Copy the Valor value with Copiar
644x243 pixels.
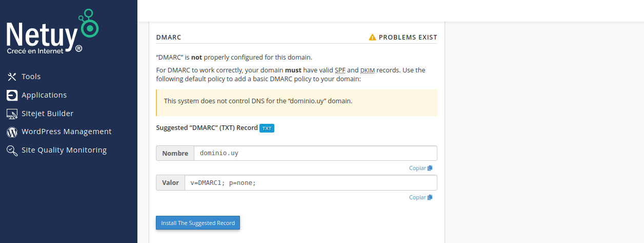(420, 197)
